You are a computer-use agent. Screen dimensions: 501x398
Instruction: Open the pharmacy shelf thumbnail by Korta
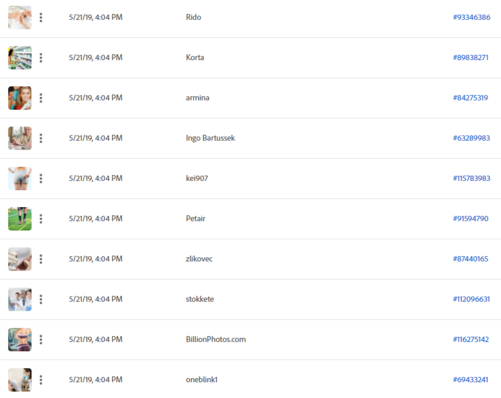coord(20,58)
